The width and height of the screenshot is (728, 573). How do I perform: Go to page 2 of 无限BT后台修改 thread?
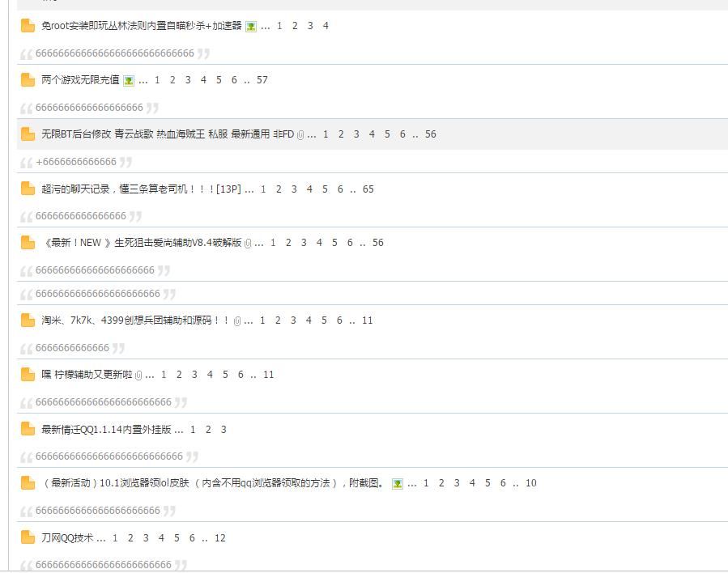coord(341,134)
